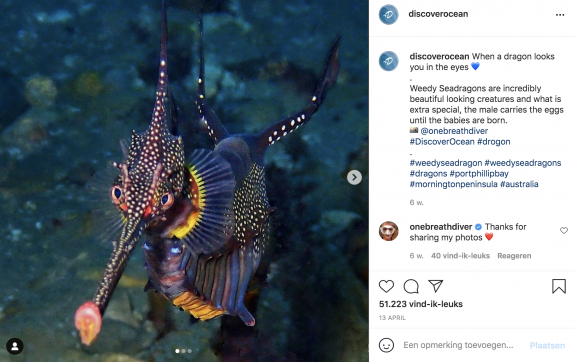
Task: Click the discoverocean avatar beside caption
Action: 388,61
